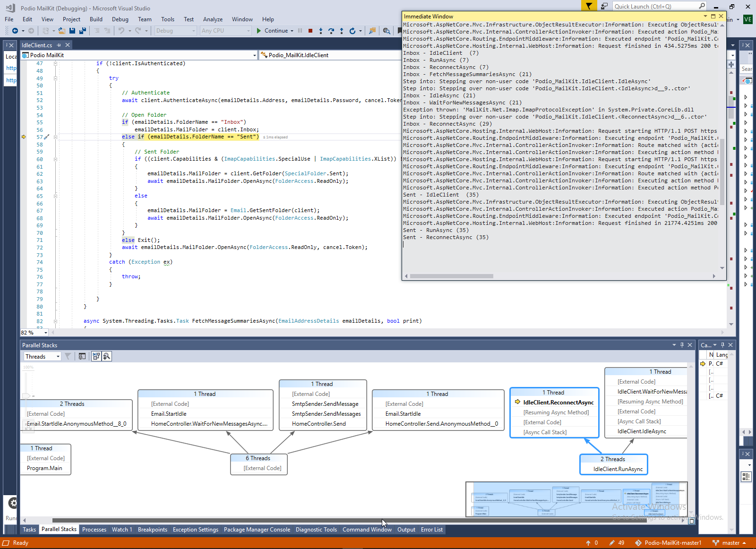756x549 pixels.
Task: Switch to the Exception Settings tab
Action: point(196,530)
